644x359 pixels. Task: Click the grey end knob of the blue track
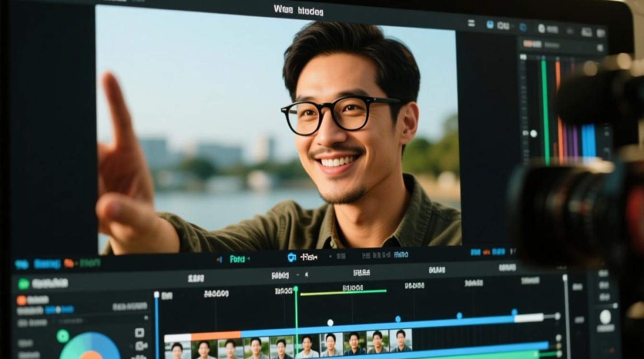pyautogui.click(x=557, y=316)
